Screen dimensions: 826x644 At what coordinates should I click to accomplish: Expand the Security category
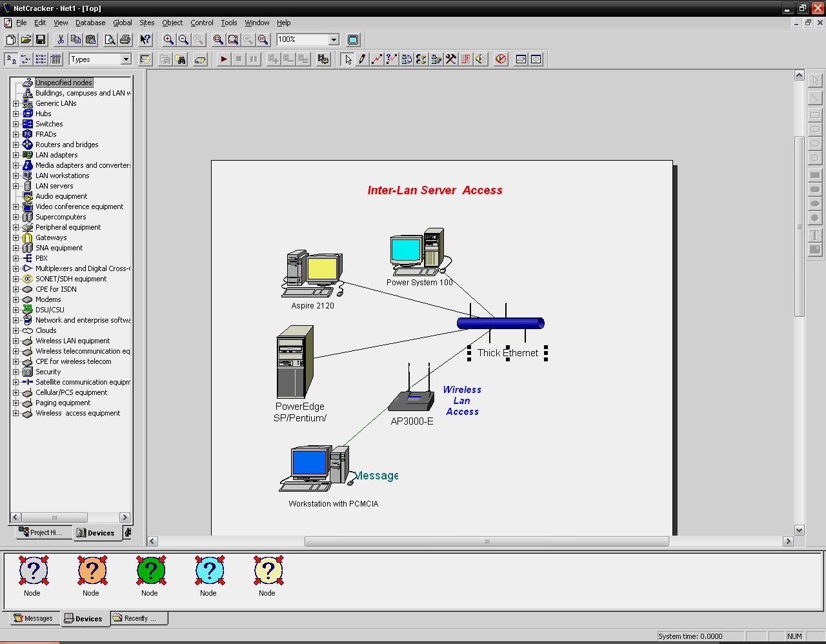(x=16, y=372)
